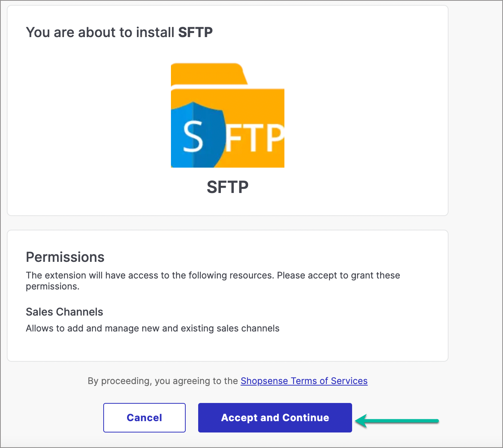Viewport: 503px width, 448px height.
Task: Click the white FTP letters on folder
Action: click(x=255, y=138)
